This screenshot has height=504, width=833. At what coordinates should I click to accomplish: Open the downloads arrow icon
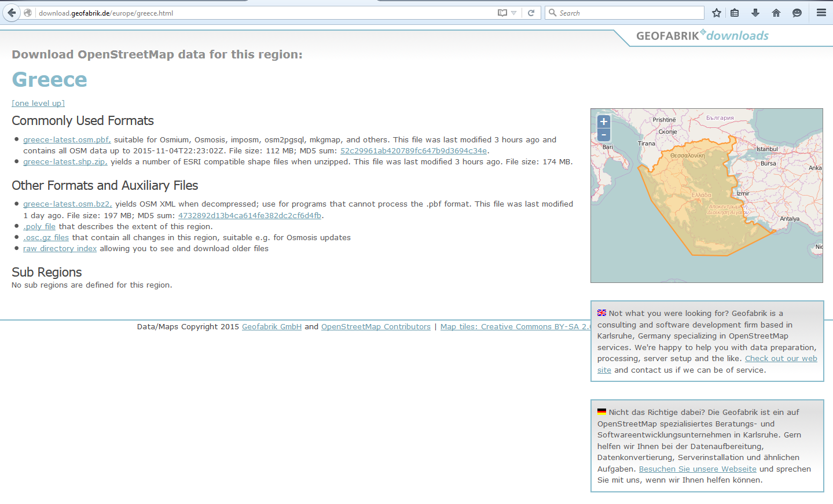click(x=755, y=13)
